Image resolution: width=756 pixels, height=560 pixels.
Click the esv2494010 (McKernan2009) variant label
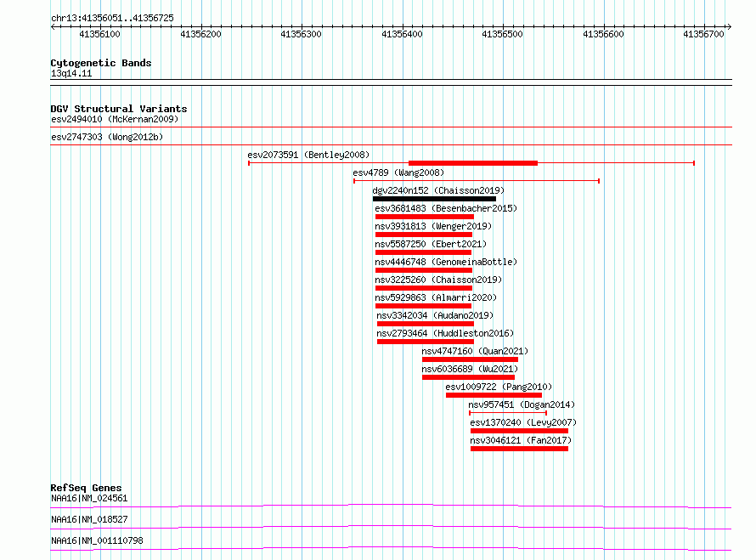[x=115, y=119]
